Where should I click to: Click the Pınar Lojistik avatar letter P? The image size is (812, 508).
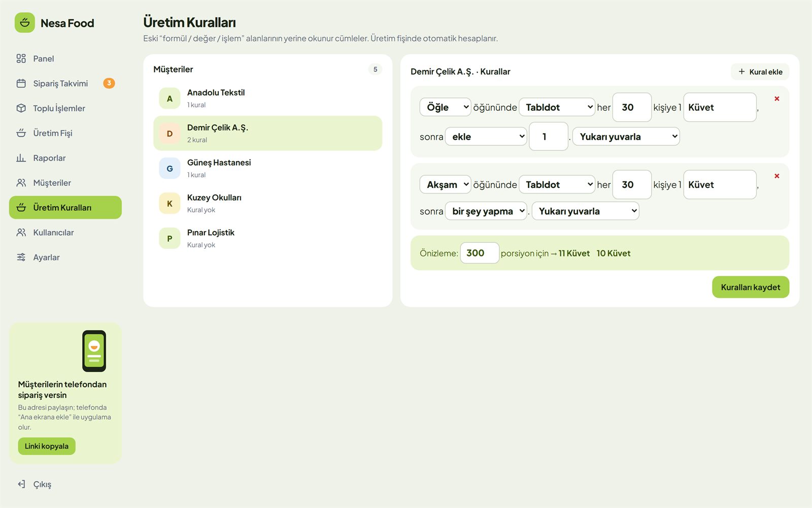(x=170, y=239)
